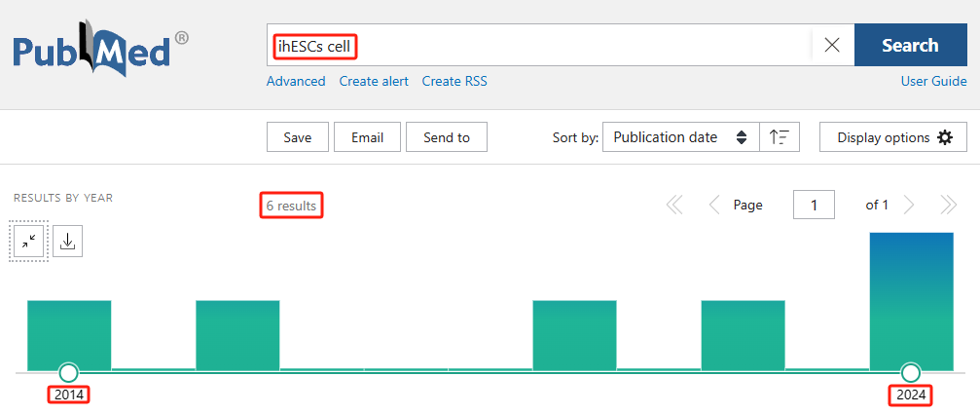Collapse the results by year timeline
This screenshot has width=980, height=414.
coord(29,242)
